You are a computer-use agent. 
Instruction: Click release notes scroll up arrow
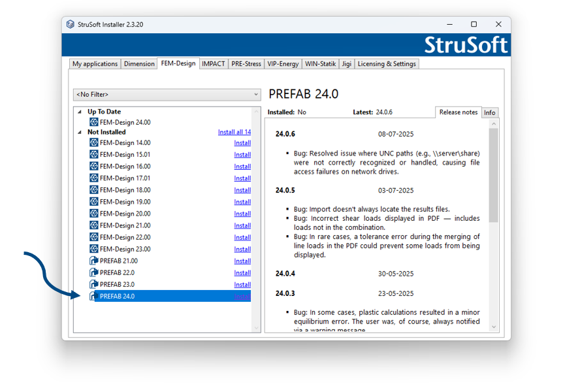pyautogui.click(x=494, y=123)
